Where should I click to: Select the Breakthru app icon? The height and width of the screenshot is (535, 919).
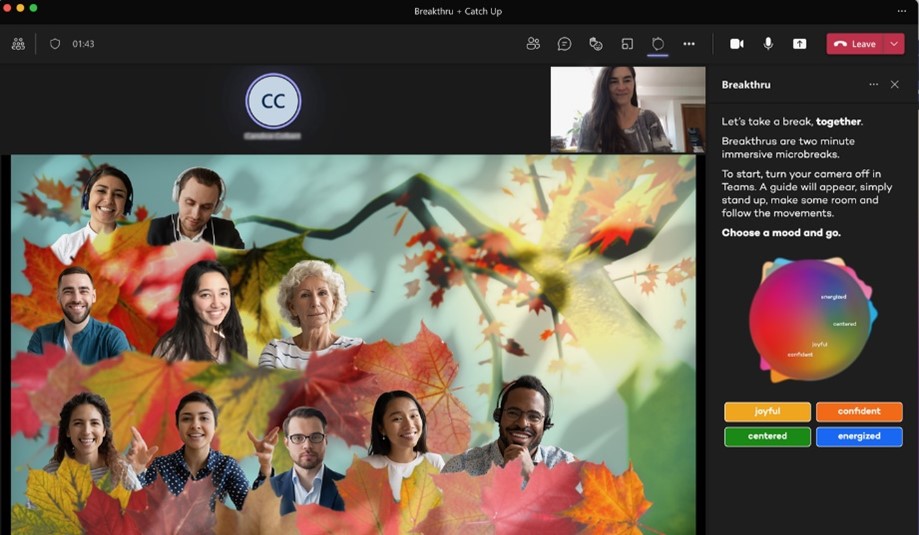(x=658, y=44)
